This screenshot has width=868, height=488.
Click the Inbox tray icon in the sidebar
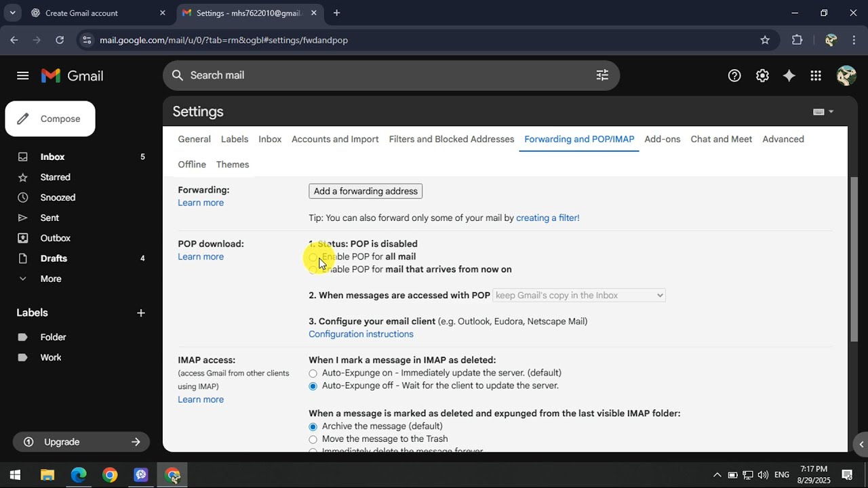click(x=23, y=157)
